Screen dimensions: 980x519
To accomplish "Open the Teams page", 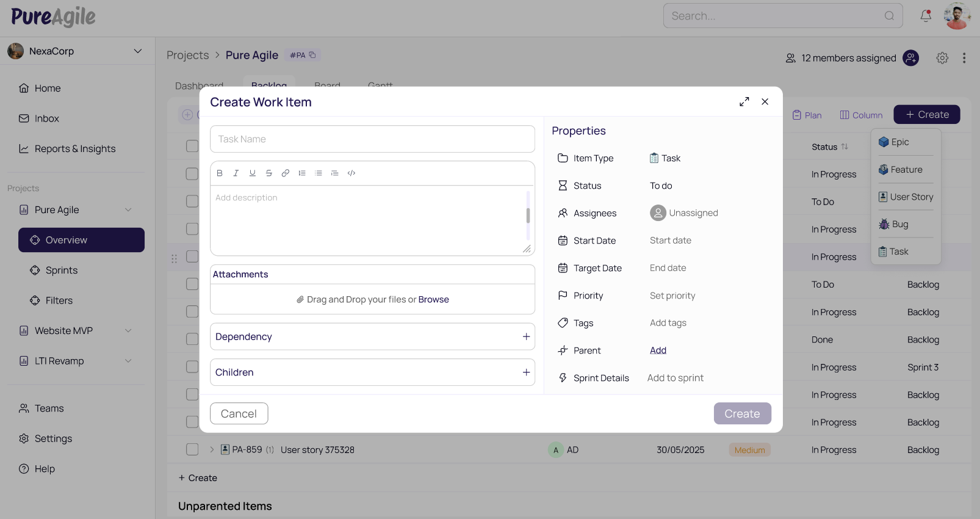I will tap(41, 408).
